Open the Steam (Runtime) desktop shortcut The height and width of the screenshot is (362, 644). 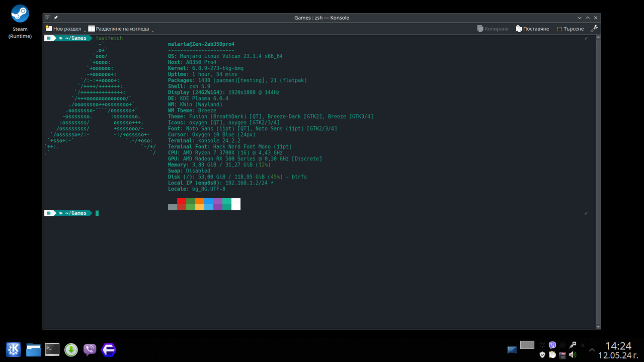coord(20,22)
